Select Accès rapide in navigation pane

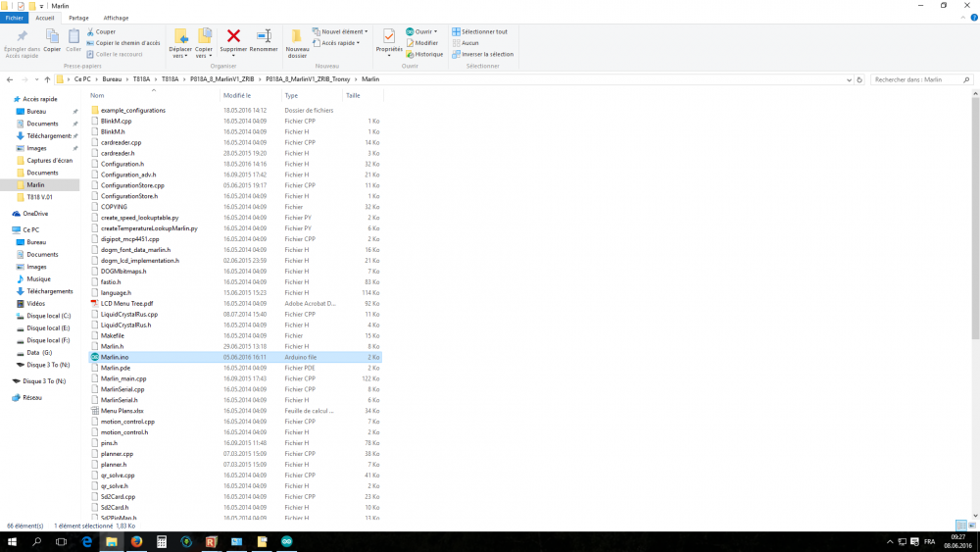(40, 99)
